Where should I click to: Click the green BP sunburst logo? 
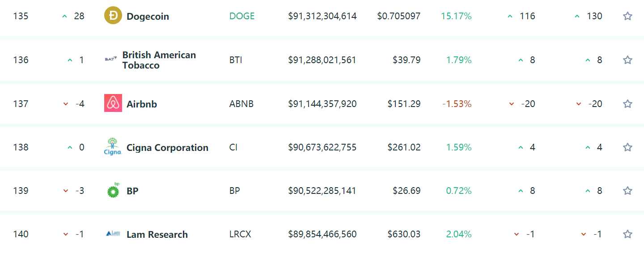(113, 190)
